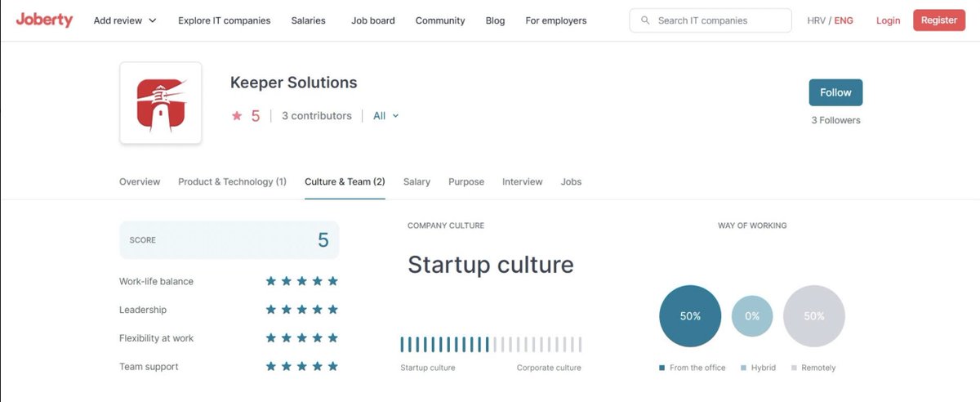Screen dimensions: 980x402
Task: Open the Community page
Action: (440, 20)
